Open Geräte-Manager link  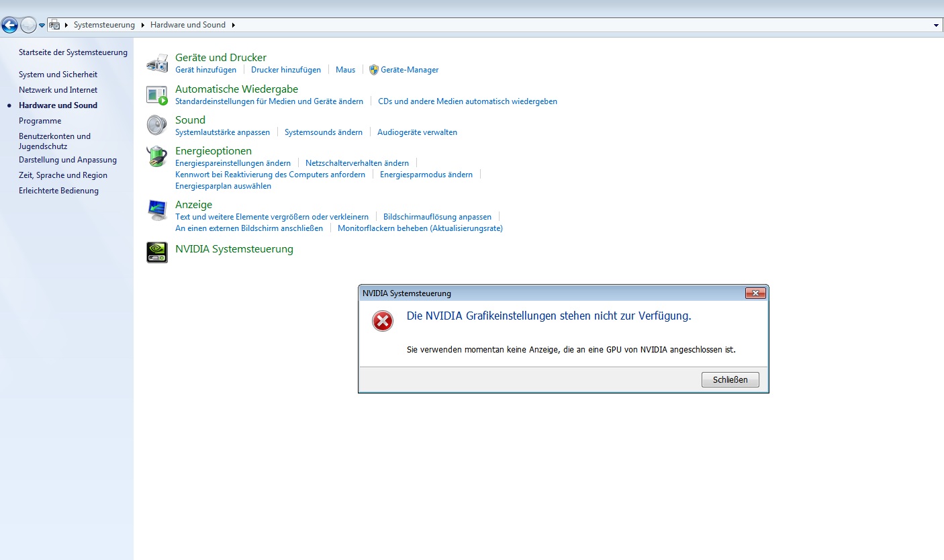(x=410, y=70)
